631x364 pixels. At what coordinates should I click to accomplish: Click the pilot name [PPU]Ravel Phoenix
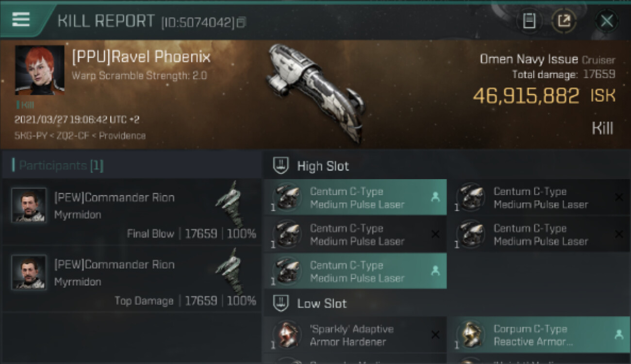[141, 57]
